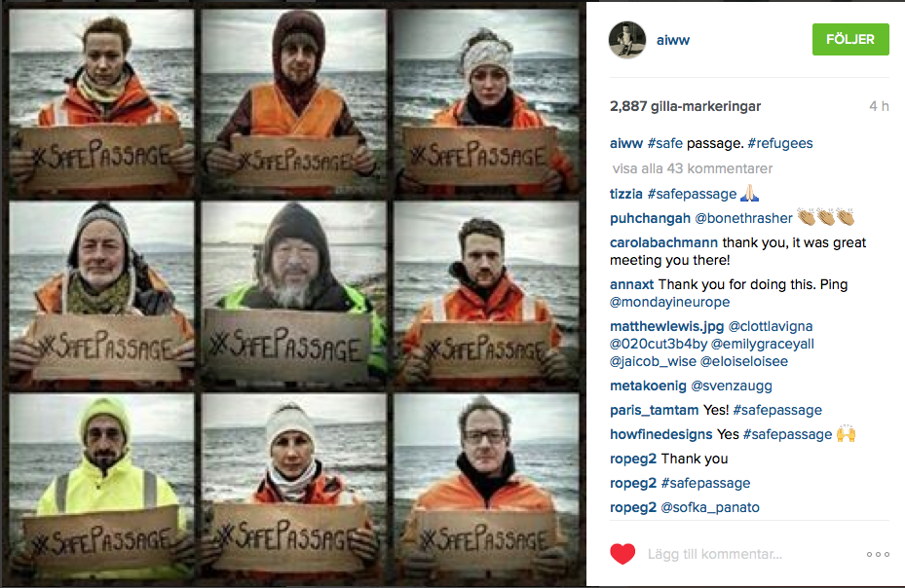Open the @sofka_panato mention

coord(710,507)
